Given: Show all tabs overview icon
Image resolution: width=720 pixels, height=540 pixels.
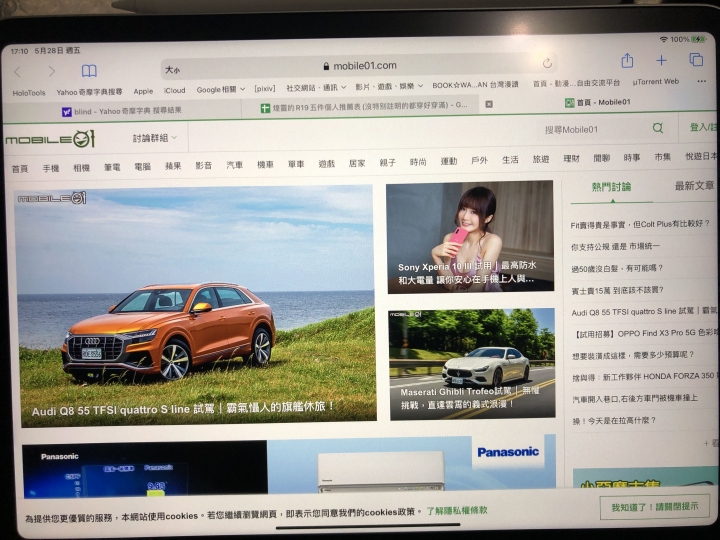Looking at the screenshot, I should tap(696, 59).
